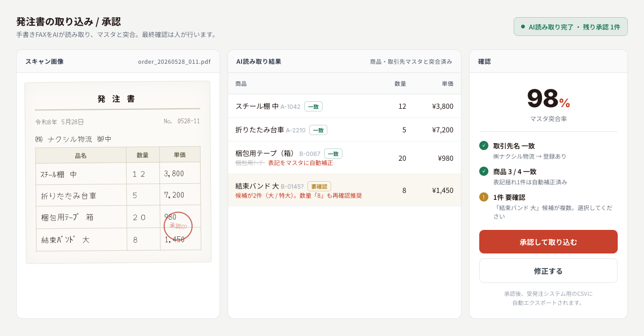Click the 商品 column header

[241, 84]
